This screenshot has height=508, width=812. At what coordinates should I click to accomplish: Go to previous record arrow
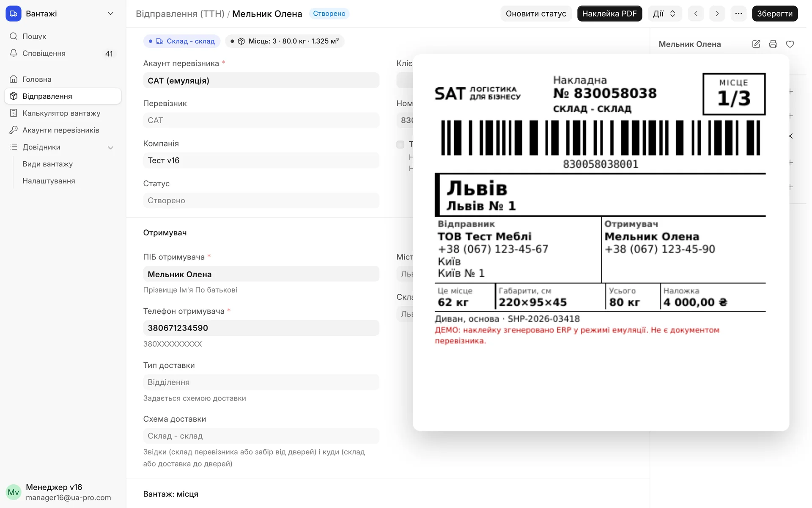[x=696, y=14]
